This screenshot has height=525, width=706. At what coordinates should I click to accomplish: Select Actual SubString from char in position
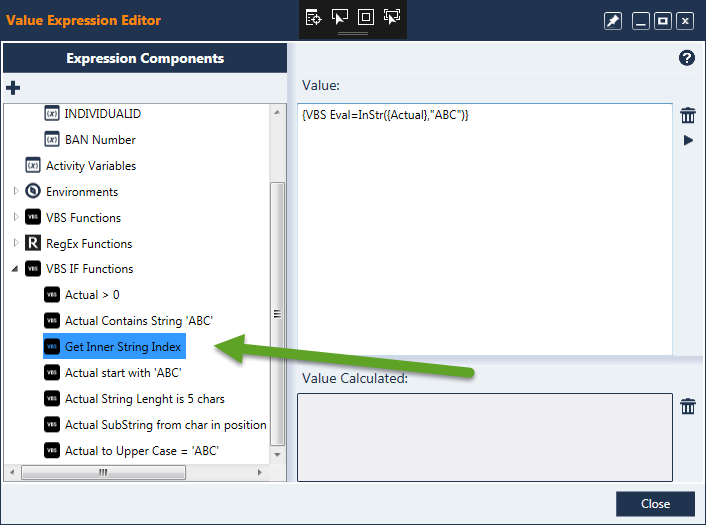(x=166, y=425)
